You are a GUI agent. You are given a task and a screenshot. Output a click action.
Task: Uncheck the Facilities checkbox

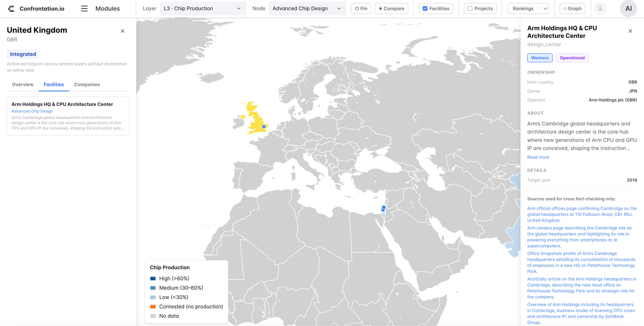[x=425, y=9]
